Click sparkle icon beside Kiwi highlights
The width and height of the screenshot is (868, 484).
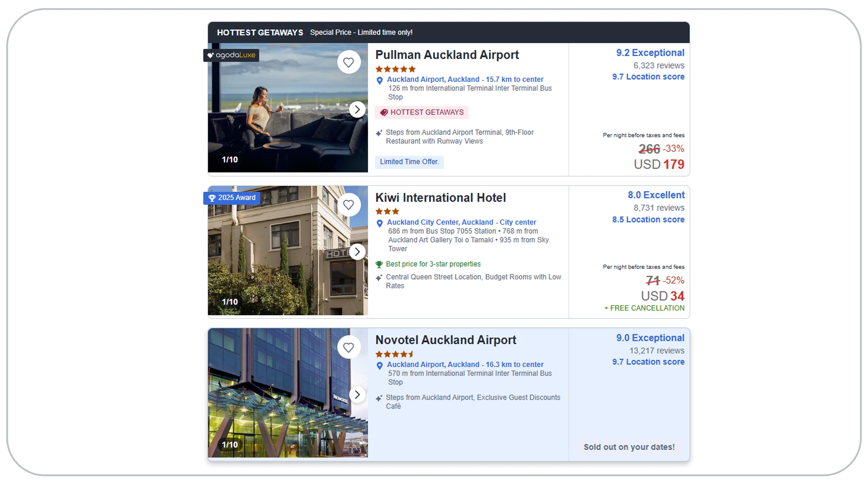(379, 278)
